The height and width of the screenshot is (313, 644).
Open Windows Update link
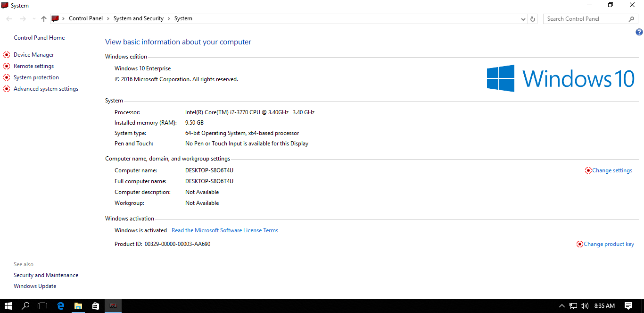(x=35, y=286)
